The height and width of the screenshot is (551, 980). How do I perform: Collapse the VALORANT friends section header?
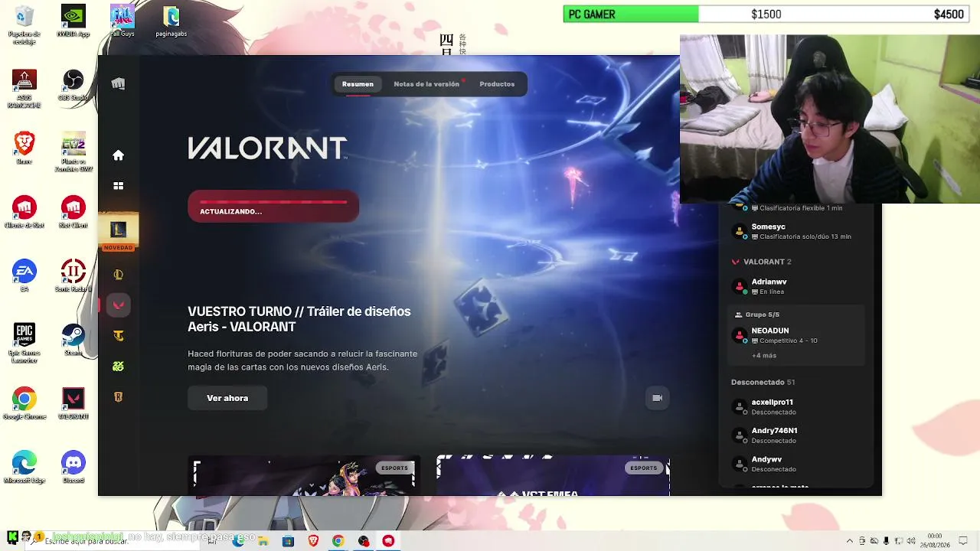point(762,262)
